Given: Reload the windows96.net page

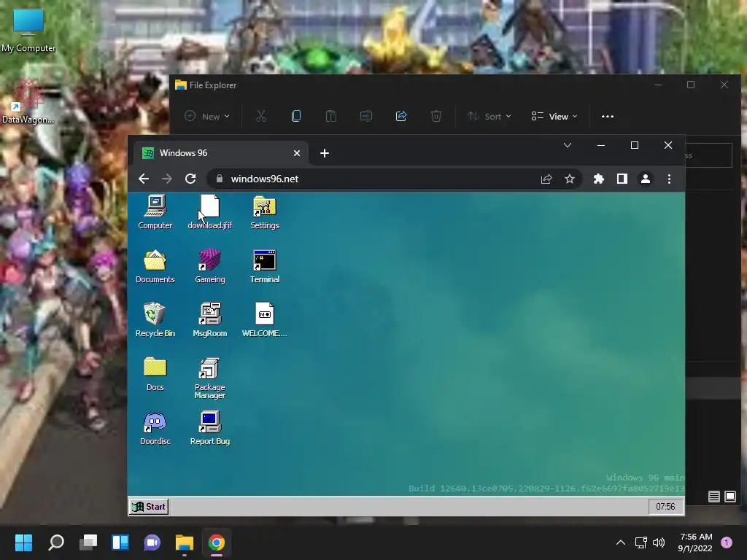Looking at the screenshot, I should click(x=190, y=179).
